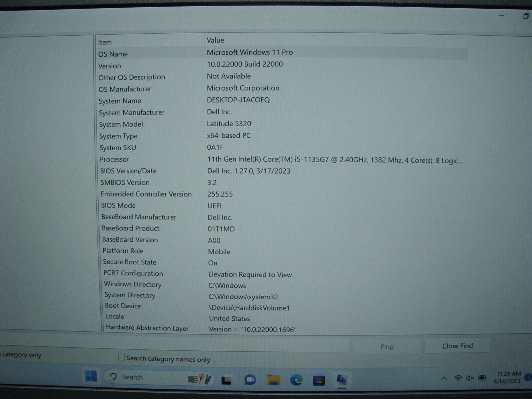Select the BaseBoard Version row
Image resolution: width=532 pixels, height=399 pixels.
[x=283, y=240]
